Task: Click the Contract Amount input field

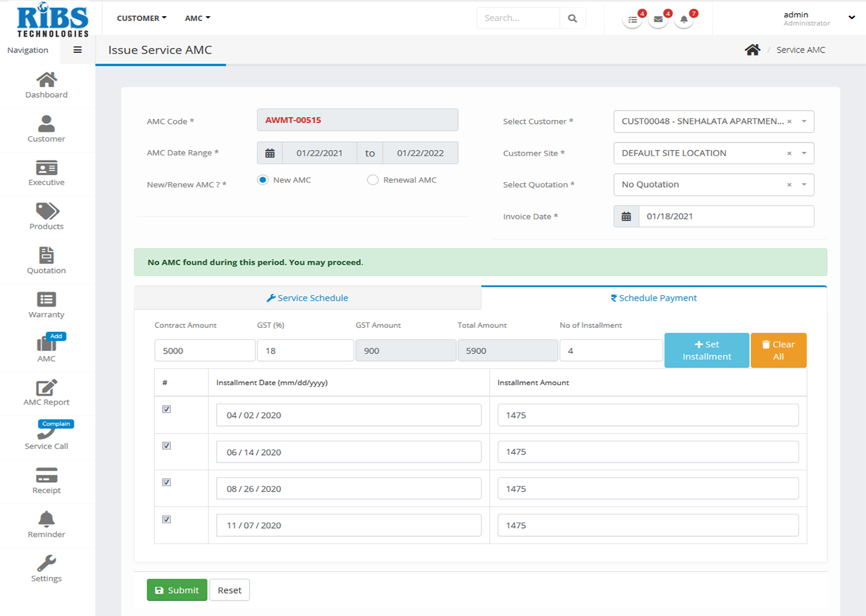Action: pos(204,350)
